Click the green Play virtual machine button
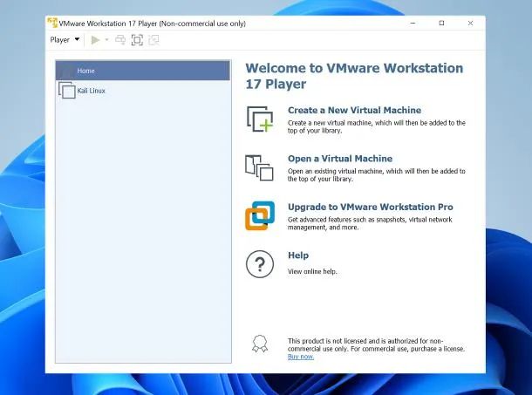The width and height of the screenshot is (532, 395). point(95,40)
